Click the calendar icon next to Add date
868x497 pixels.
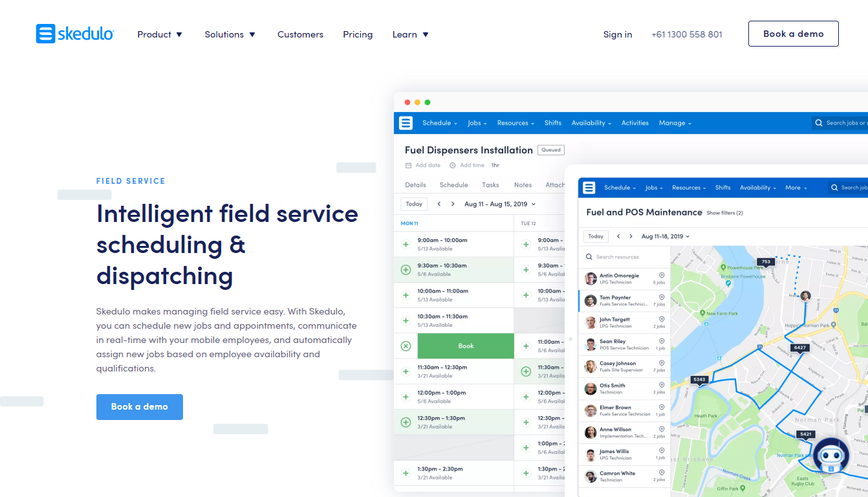(408, 166)
